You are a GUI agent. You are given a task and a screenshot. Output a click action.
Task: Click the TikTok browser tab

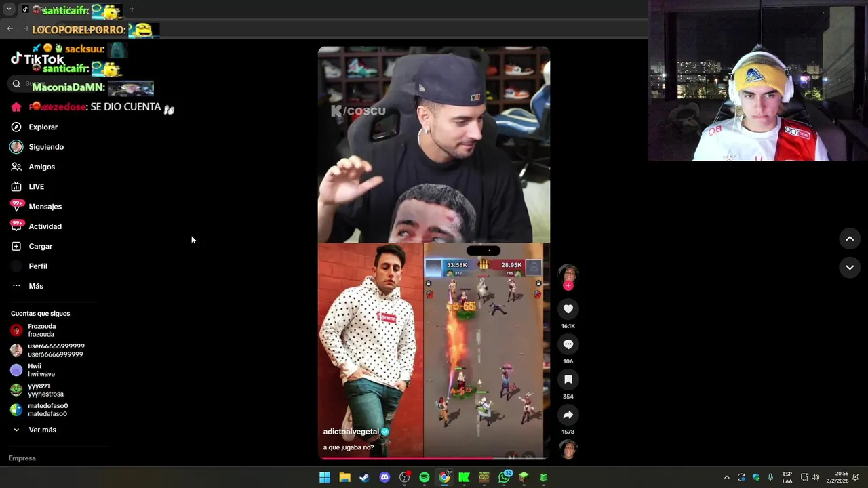tap(71, 9)
